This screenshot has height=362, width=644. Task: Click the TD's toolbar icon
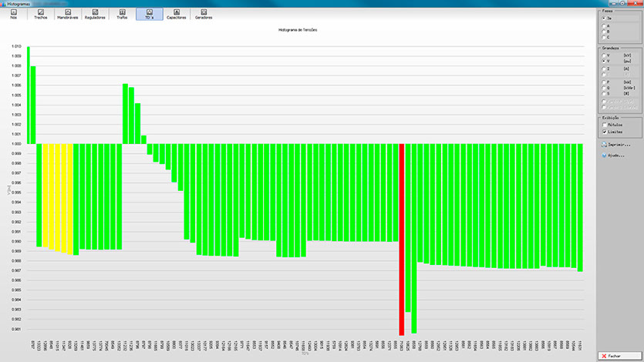click(149, 14)
